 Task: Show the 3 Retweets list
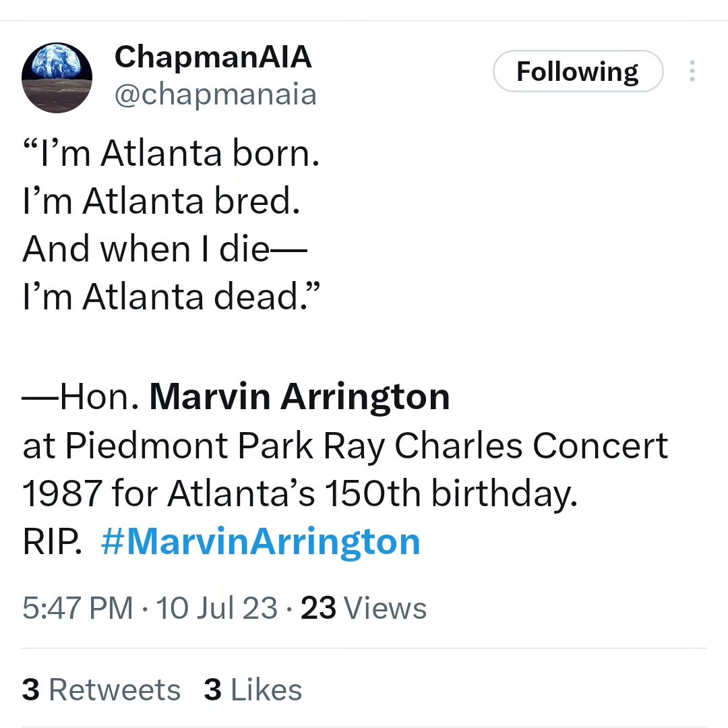pyautogui.click(x=101, y=690)
